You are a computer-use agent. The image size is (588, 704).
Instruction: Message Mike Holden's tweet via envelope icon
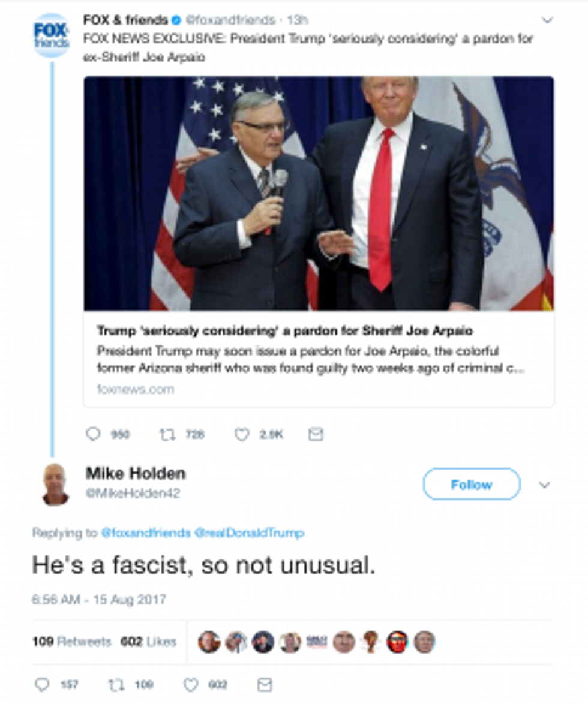click(265, 684)
